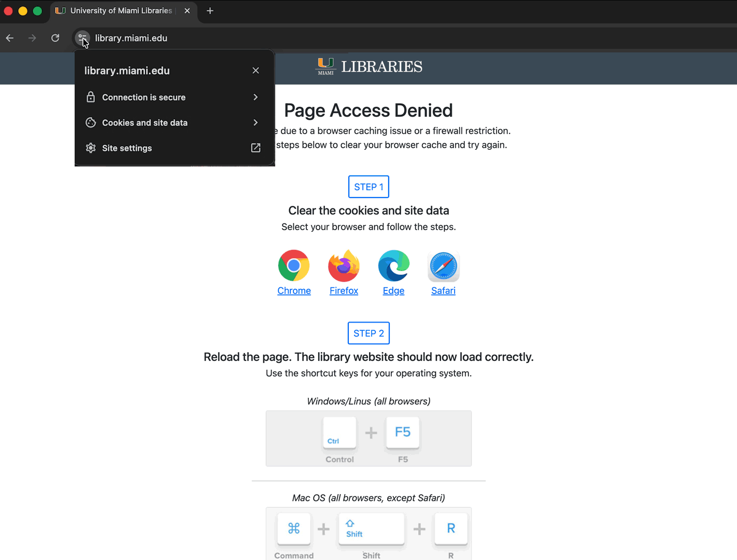Close the site info popup
The width and height of the screenshot is (737, 560).
point(256,71)
